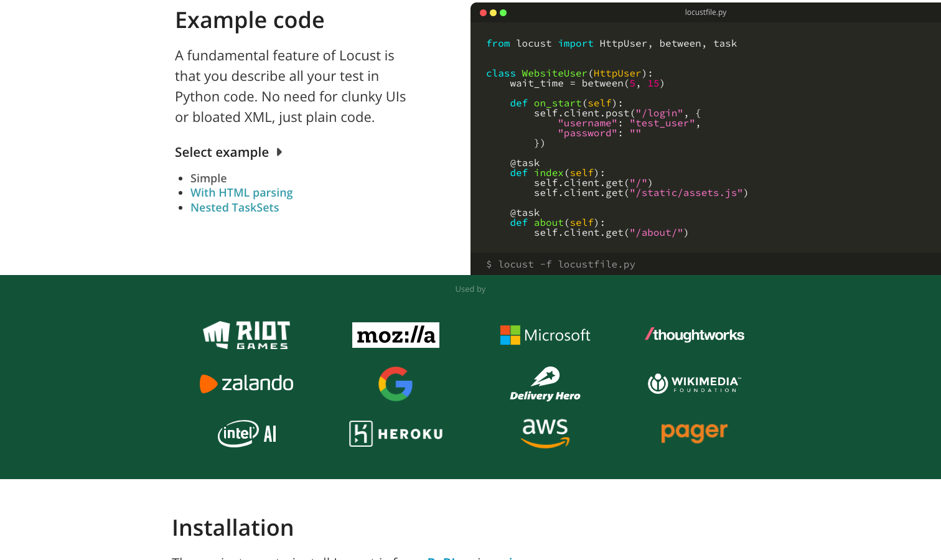This screenshot has width=941, height=560.
Task: Click the red dot in code window
Action: (483, 12)
